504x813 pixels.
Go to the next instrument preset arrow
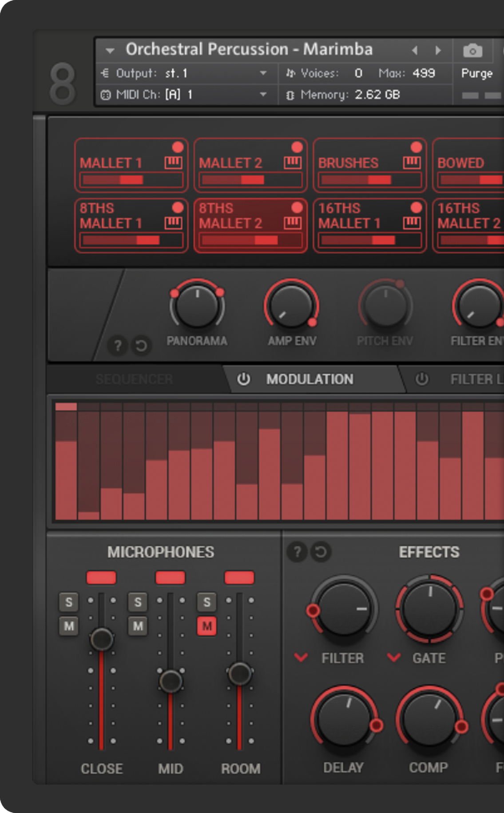pos(438,50)
